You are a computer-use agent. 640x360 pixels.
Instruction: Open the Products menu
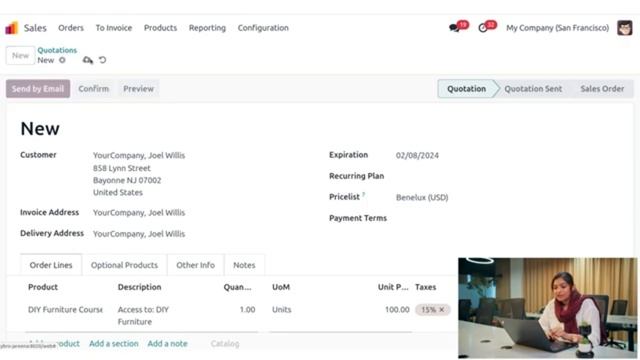(160, 28)
